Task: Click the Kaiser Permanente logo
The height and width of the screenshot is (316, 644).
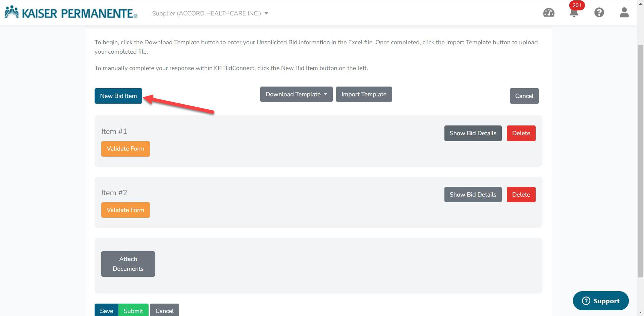Action: click(70, 12)
